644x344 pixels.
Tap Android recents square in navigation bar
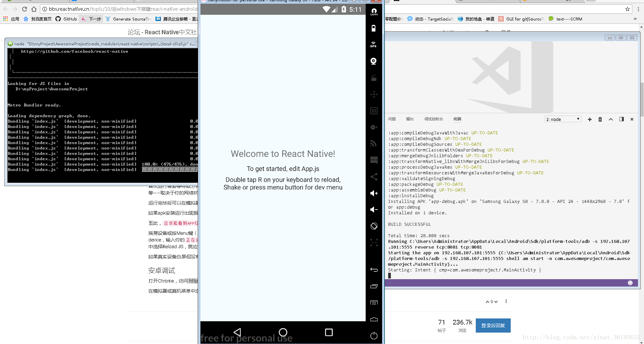coord(329,332)
